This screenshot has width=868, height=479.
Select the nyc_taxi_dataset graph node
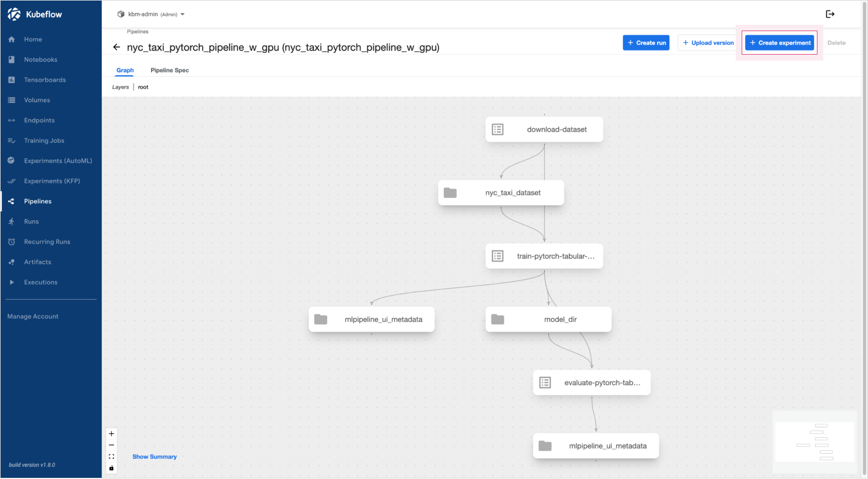[501, 193]
